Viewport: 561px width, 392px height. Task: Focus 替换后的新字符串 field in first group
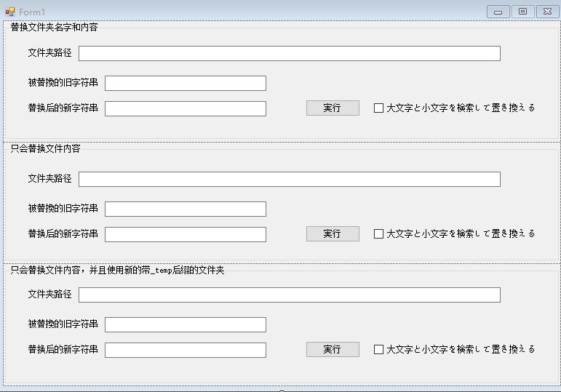[186, 109]
